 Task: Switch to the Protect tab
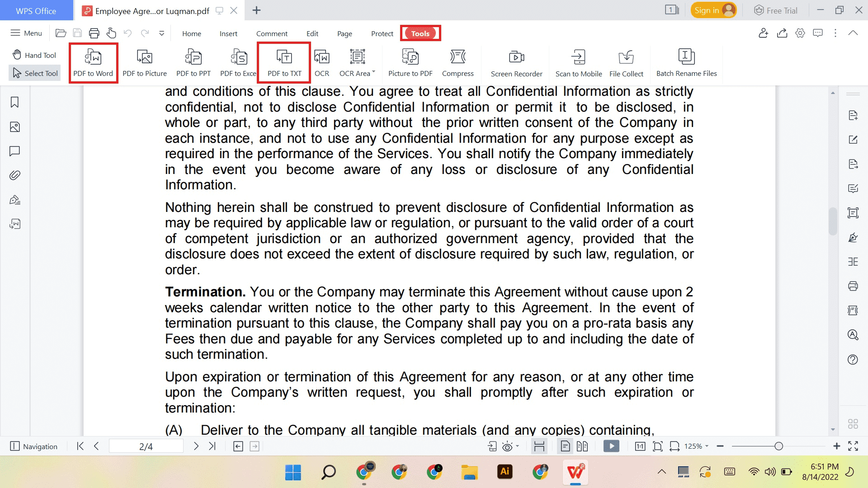coord(382,33)
